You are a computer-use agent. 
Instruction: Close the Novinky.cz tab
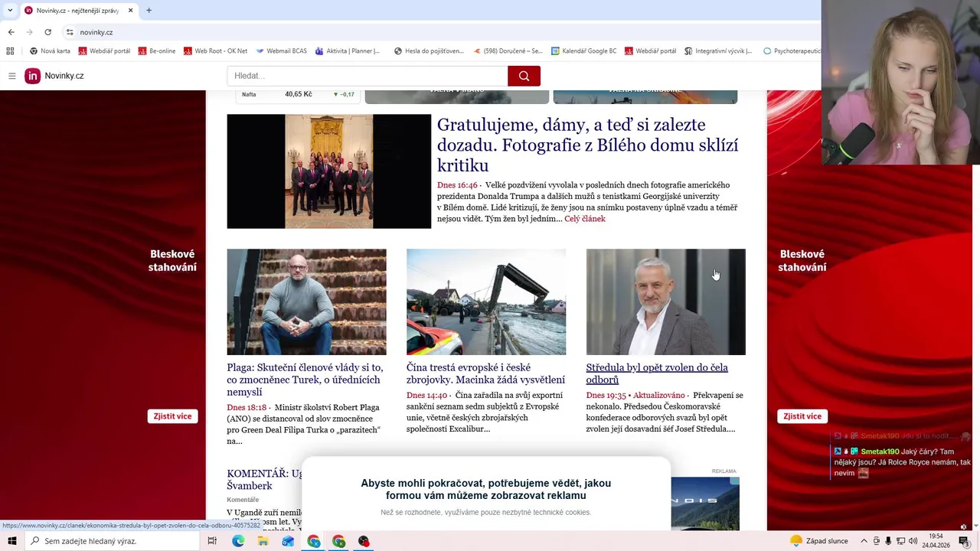(130, 11)
